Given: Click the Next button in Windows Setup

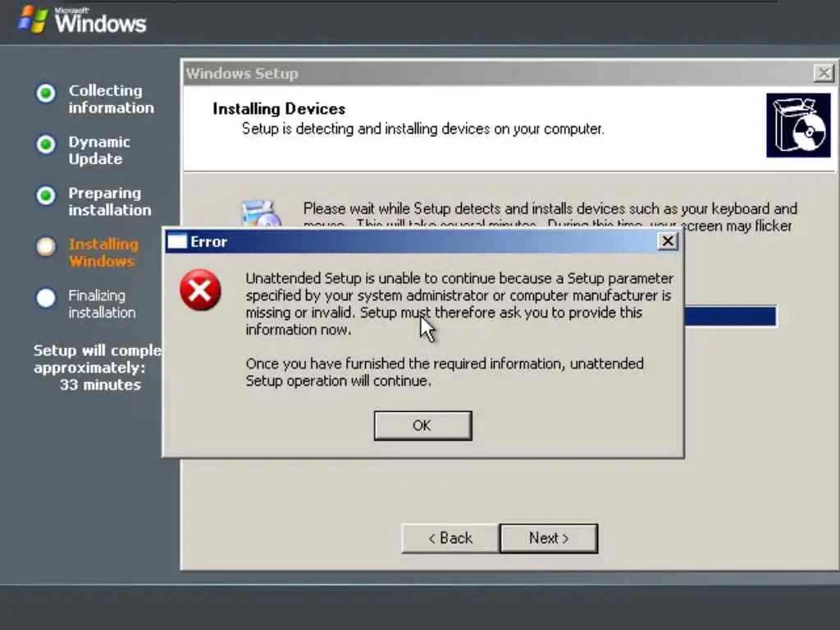Looking at the screenshot, I should click(549, 538).
